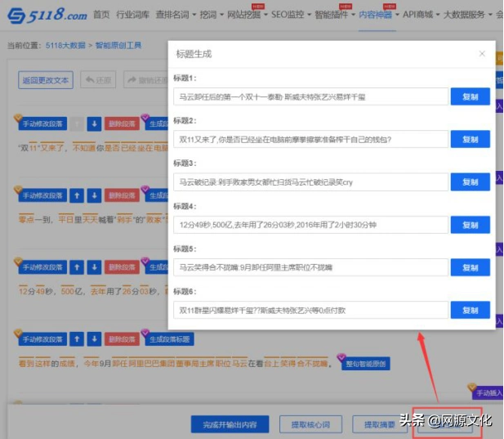Copy 标题6 with the 复制 button
Viewport: 504px width, 439px height.
pos(471,310)
